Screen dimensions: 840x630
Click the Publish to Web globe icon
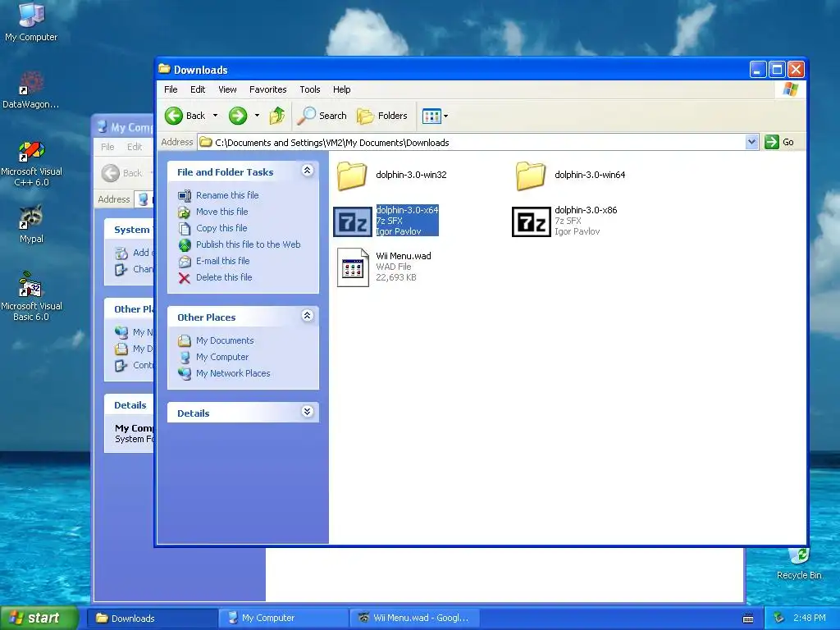185,244
